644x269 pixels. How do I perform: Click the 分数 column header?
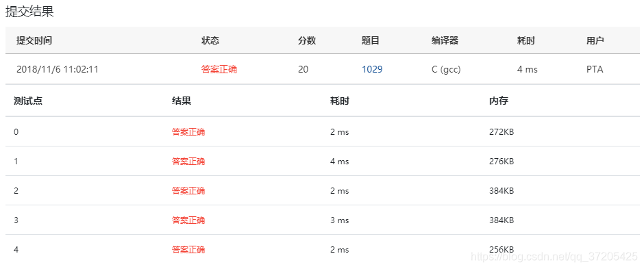coord(307,40)
